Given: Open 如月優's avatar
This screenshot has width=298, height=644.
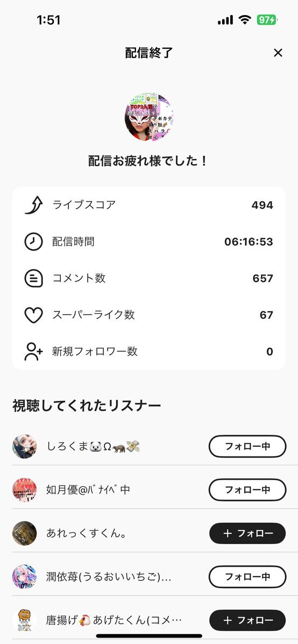Looking at the screenshot, I should [x=24, y=489].
